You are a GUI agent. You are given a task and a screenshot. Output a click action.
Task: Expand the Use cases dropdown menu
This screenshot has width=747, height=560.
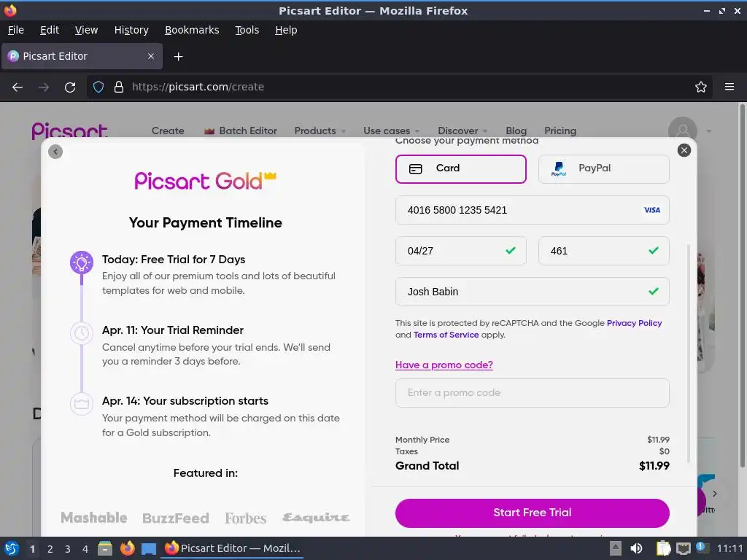pos(391,131)
